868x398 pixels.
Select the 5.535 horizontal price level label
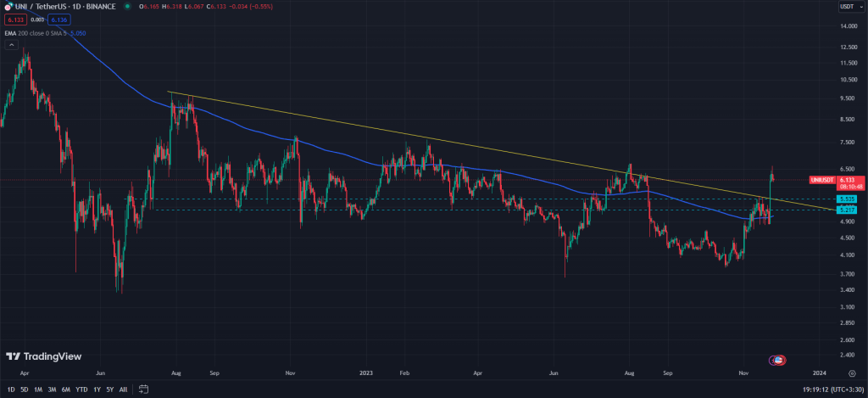(x=844, y=199)
